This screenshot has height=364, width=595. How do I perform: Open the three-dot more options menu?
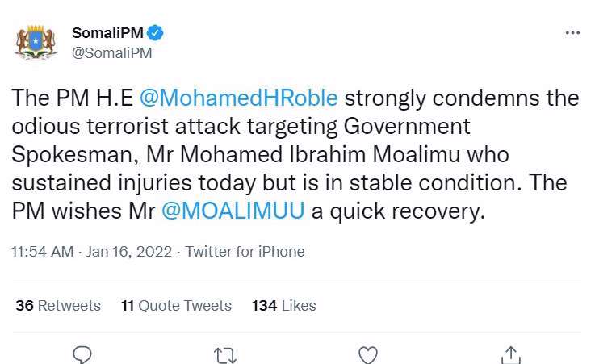(x=572, y=33)
